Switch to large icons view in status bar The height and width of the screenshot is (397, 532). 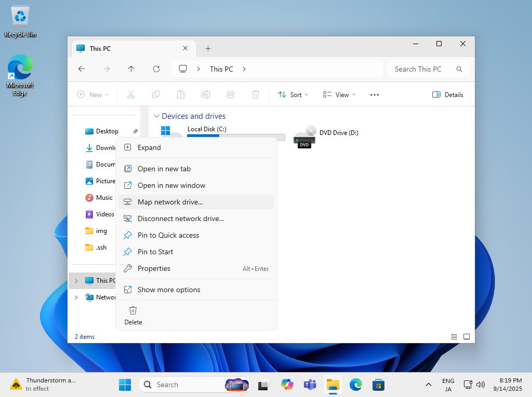tap(467, 337)
